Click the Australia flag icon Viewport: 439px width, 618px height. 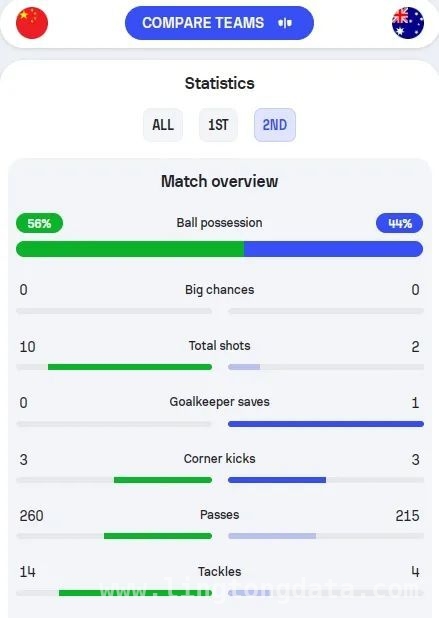pos(408,23)
